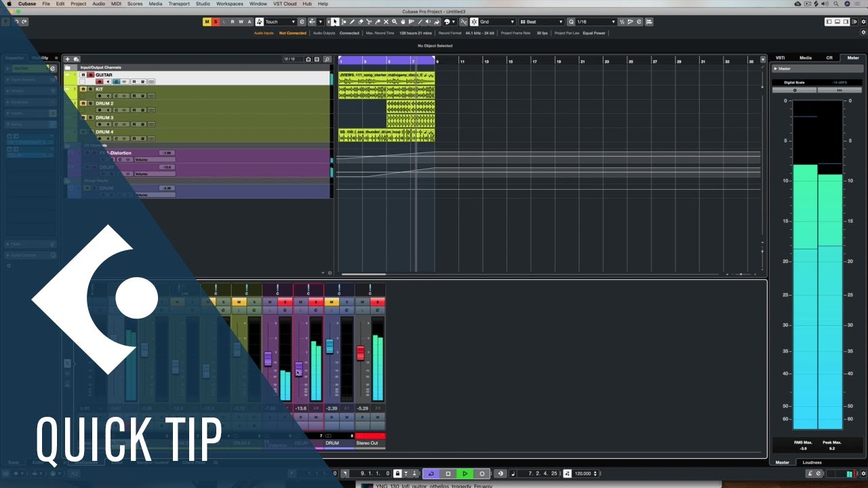This screenshot has height=488, width=868.
Task: Toggle global Solo S in toolbar
Action: coord(216,22)
